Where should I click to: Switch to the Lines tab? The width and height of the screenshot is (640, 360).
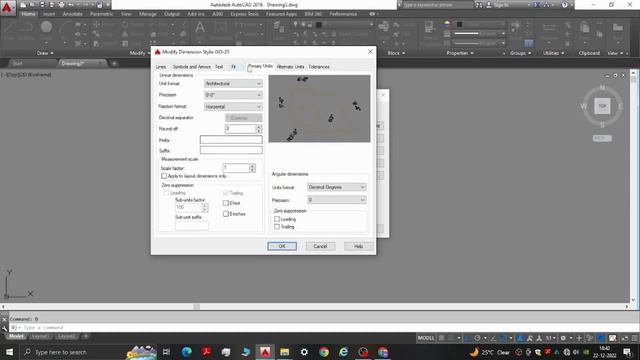pyautogui.click(x=161, y=67)
